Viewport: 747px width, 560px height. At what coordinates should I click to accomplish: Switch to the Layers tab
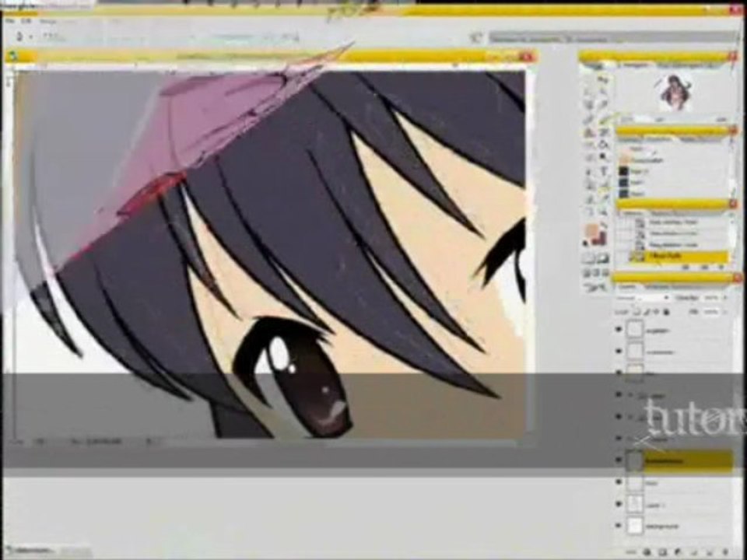point(627,286)
